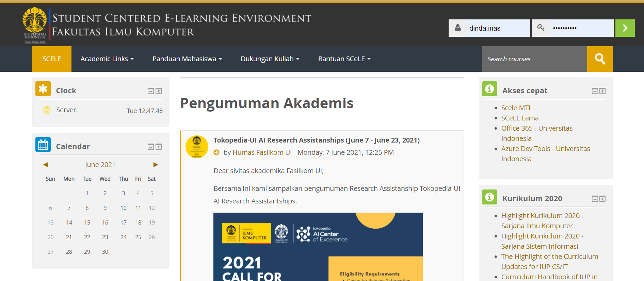This screenshot has width=644, height=281.
Task: Click the Search courses field
Action: point(534,59)
